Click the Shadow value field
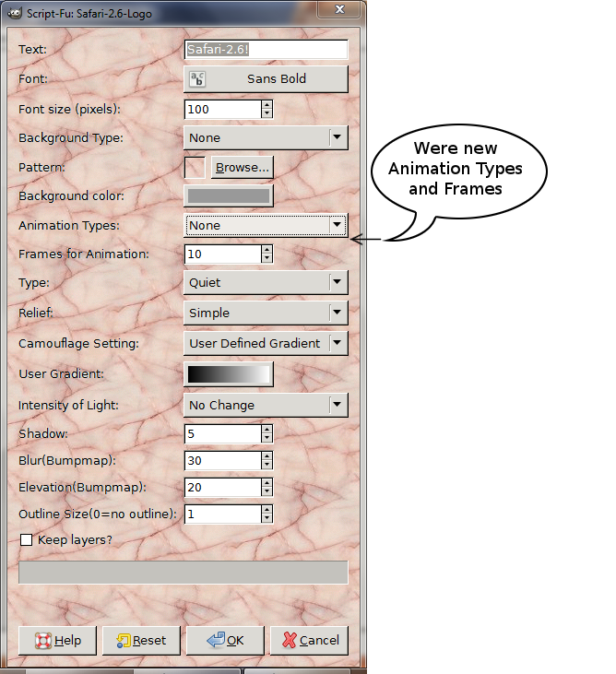The image size is (616, 674). click(x=222, y=433)
